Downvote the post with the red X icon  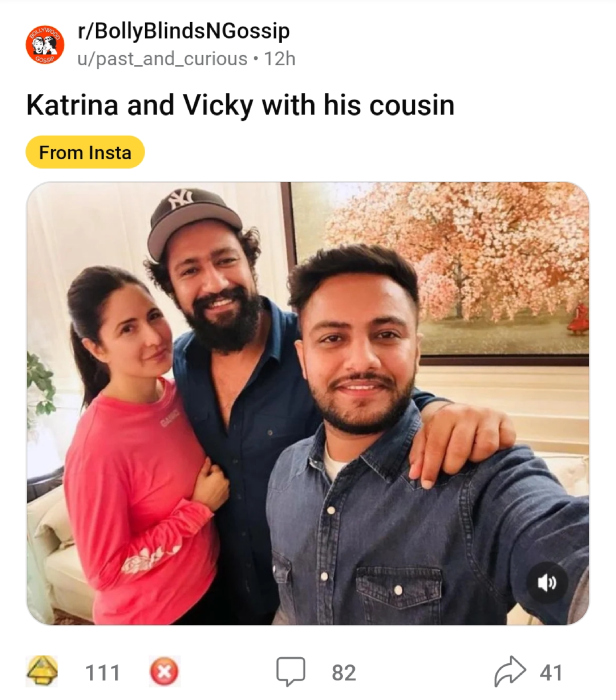coord(163,672)
